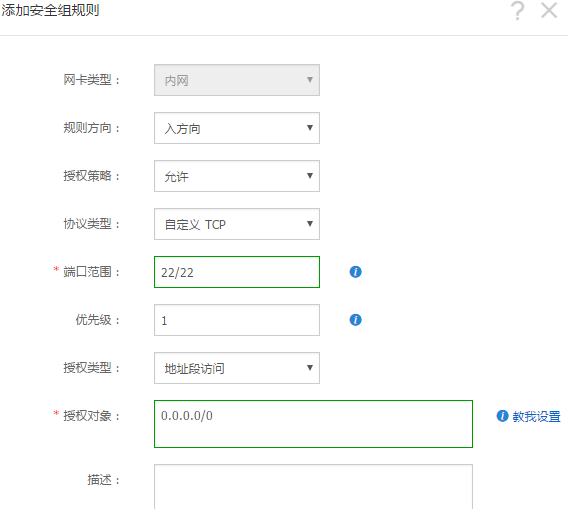Show info tip for 优先级 field
568x509 pixels.
pos(355,320)
